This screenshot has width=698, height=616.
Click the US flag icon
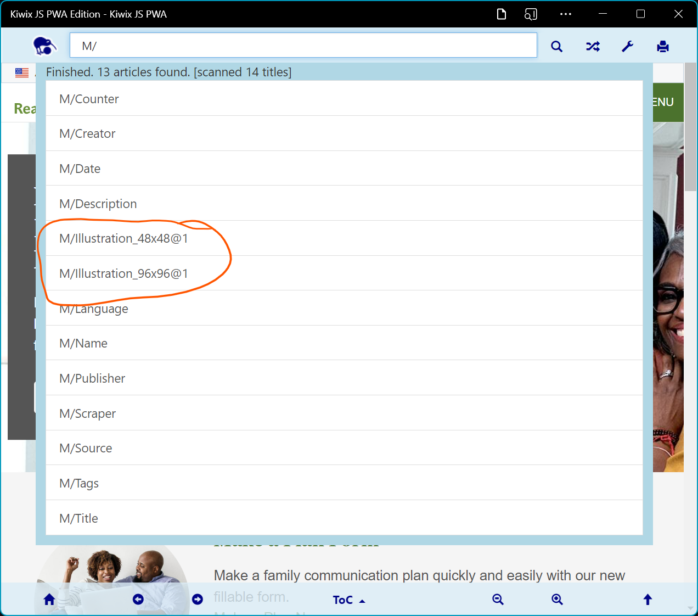pos(21,72)
